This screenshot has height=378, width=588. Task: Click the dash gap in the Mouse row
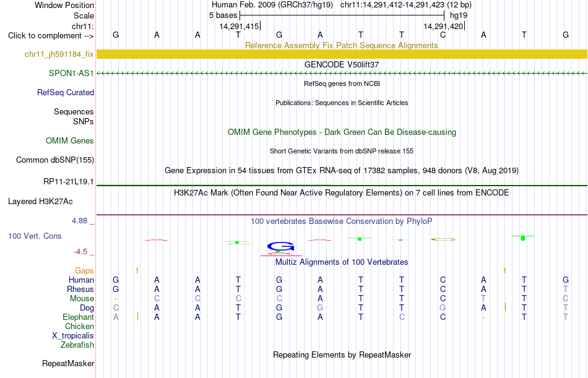pos(116,299)
